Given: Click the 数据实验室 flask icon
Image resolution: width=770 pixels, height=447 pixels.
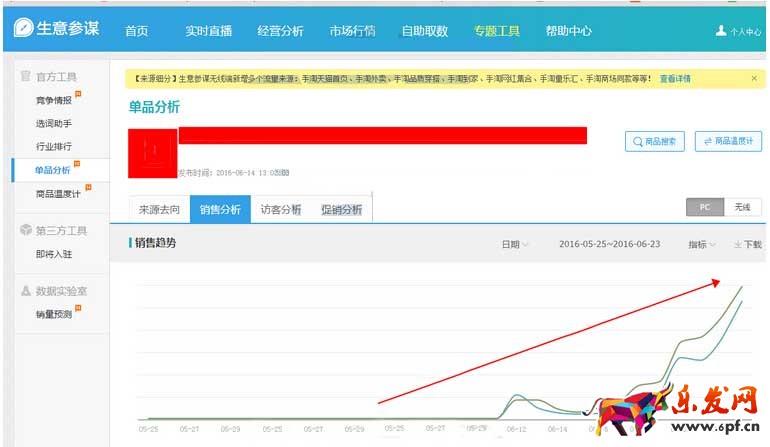Looking at the screenshot, I should tap(26, 291).
